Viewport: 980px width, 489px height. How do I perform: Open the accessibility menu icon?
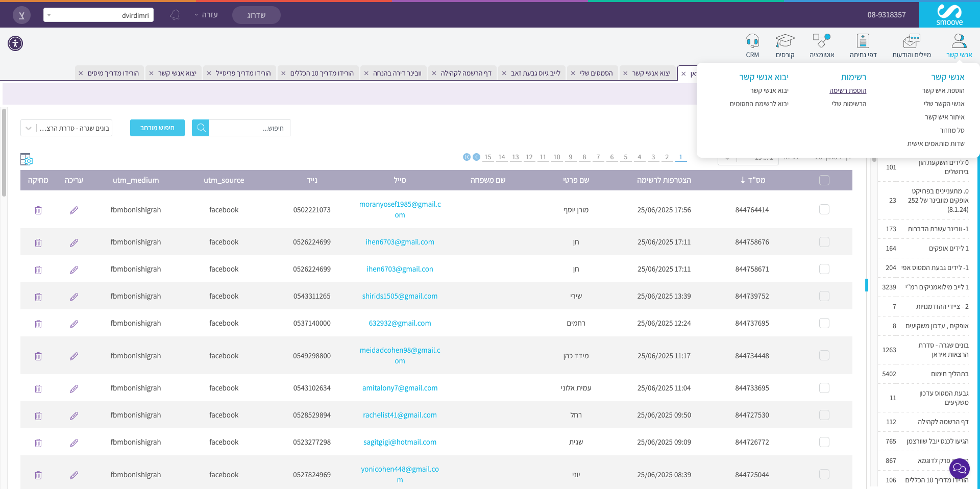(15, 43)
